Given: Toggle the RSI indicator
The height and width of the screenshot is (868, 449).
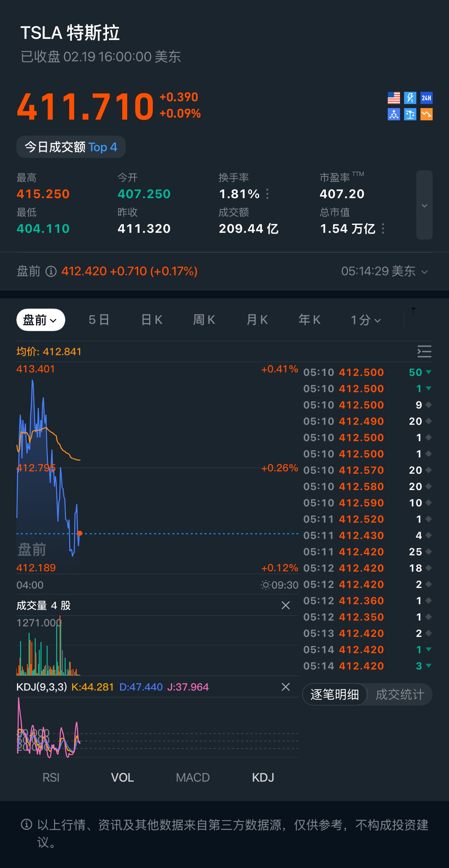Looking at the screenshot, I should [x=51, y=778].
